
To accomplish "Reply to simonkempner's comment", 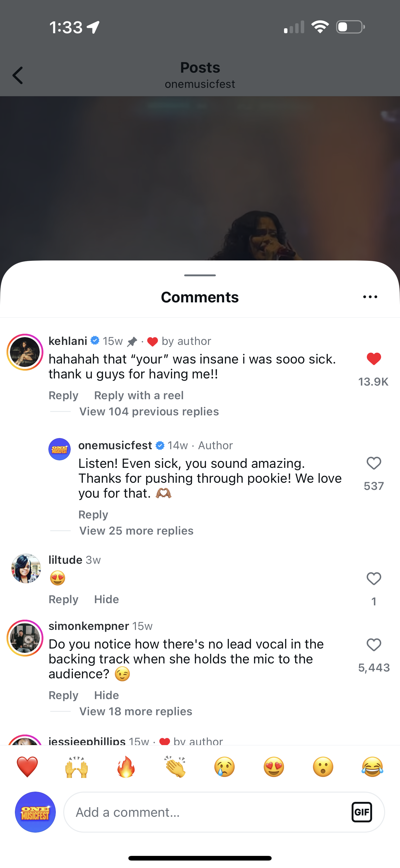I will 63,695.
